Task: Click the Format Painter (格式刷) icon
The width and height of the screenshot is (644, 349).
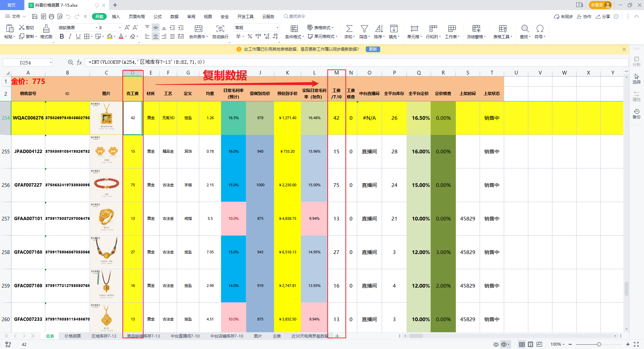Action: click(x=46, y=29)
